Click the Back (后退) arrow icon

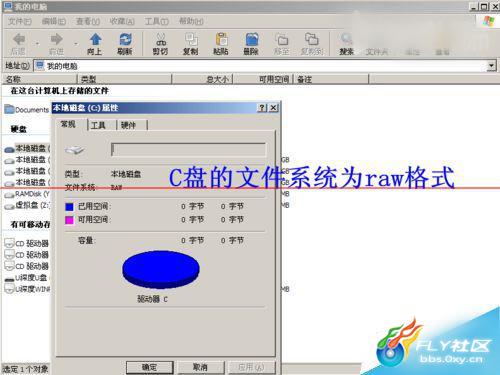click(x=19, y=40)
